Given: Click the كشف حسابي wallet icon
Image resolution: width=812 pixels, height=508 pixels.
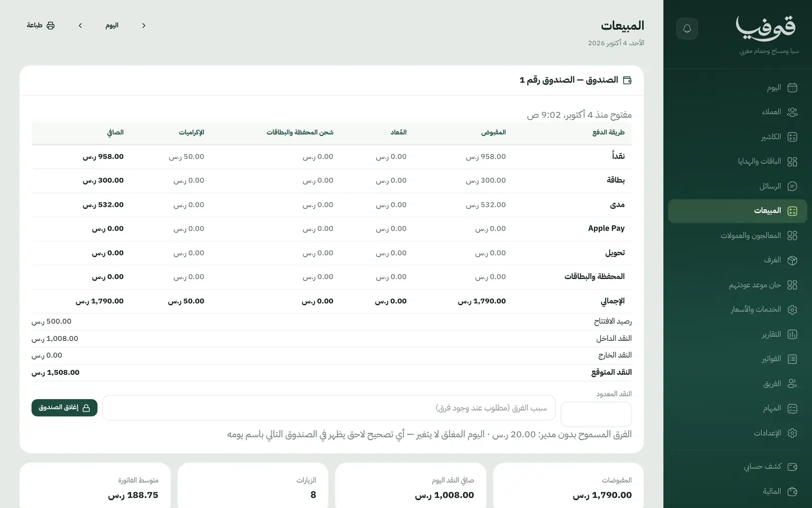Looking at the screenshot, I should 792,466.
